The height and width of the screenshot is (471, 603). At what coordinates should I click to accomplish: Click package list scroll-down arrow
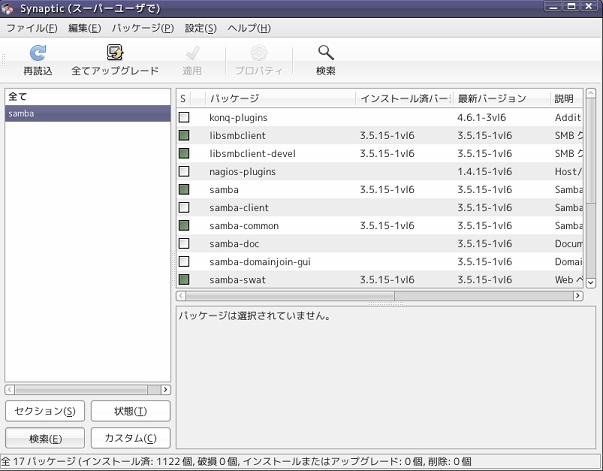click(x=591, y=283)
